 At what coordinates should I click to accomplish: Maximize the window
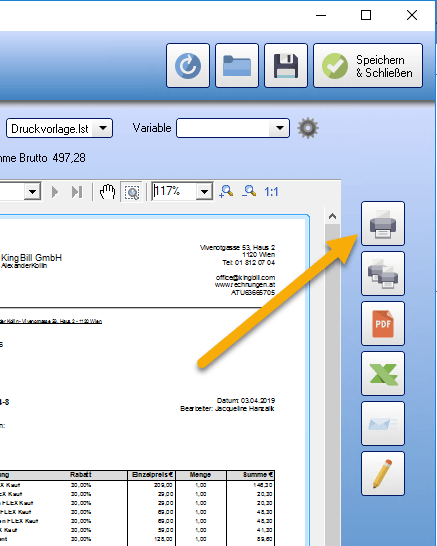click(x=366, y=15)
